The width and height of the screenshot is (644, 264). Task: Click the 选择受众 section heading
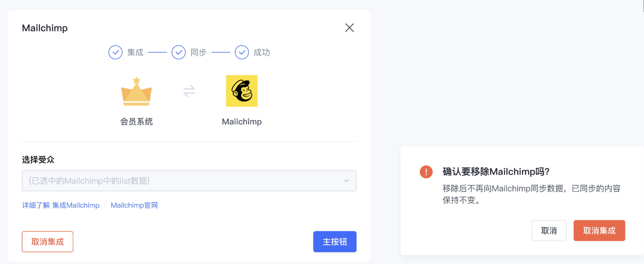coord(38,160)
